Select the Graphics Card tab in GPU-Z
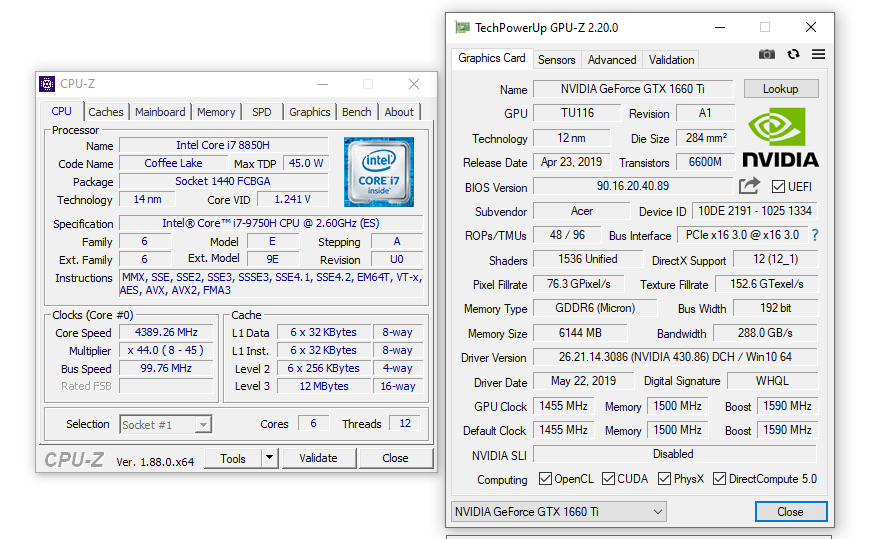This screenshot has height=539, width=872. coord(492,58)
